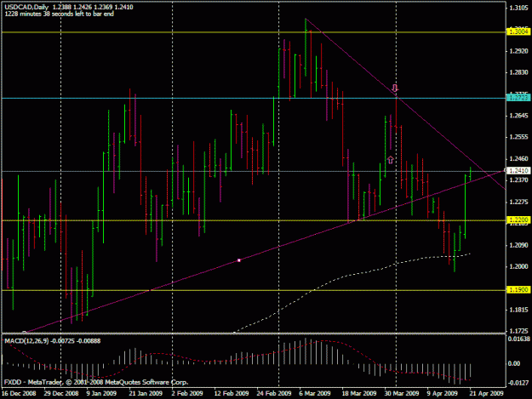Screen dimensions: 532x399
Task: Click price axis value 1.3105
Action: tap(518, 8)
